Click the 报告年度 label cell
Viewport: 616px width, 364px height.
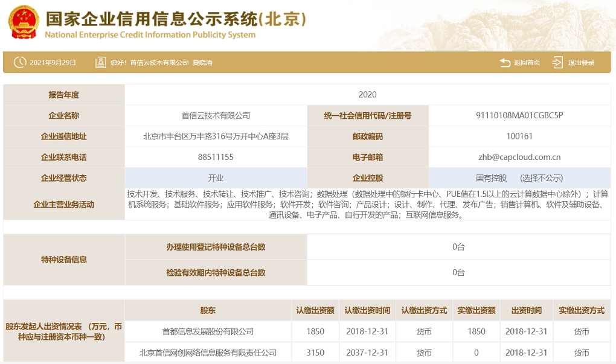click(x=63, y=95)
